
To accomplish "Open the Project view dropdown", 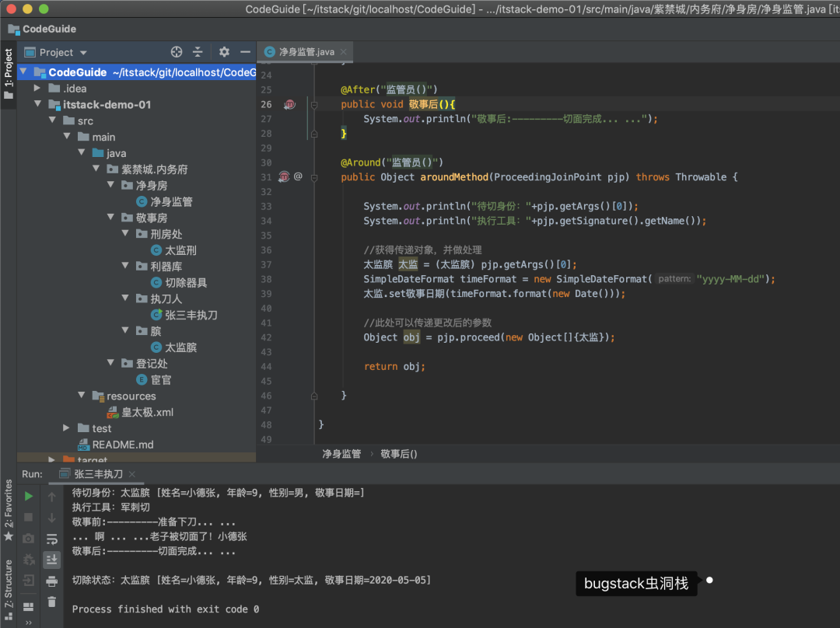I will (56, 52).
